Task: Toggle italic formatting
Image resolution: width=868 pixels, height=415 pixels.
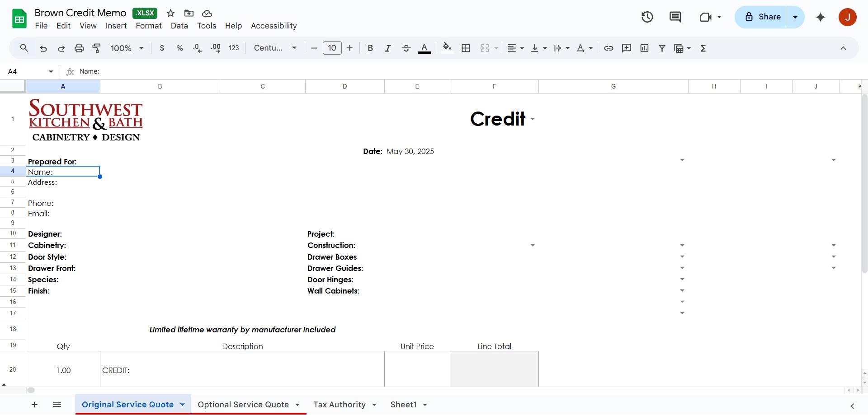Action: (388, 48)
